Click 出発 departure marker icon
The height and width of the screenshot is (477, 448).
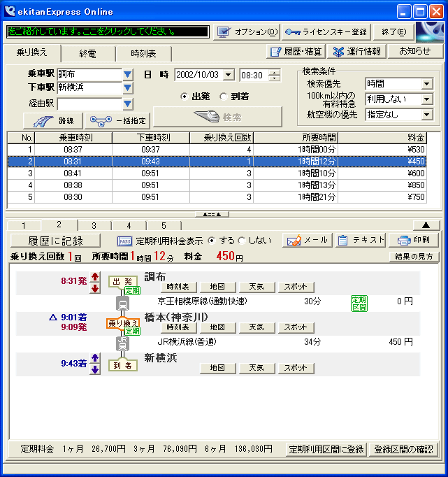123,282
